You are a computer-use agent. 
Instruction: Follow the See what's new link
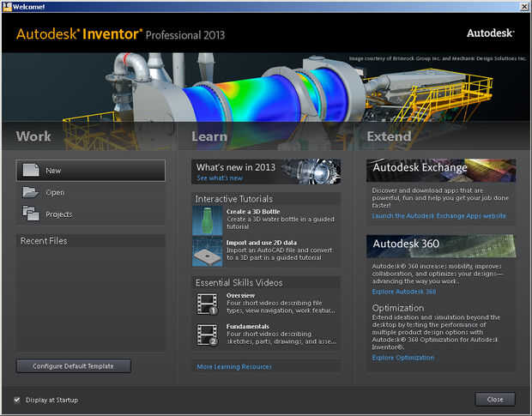pos(220,178)
